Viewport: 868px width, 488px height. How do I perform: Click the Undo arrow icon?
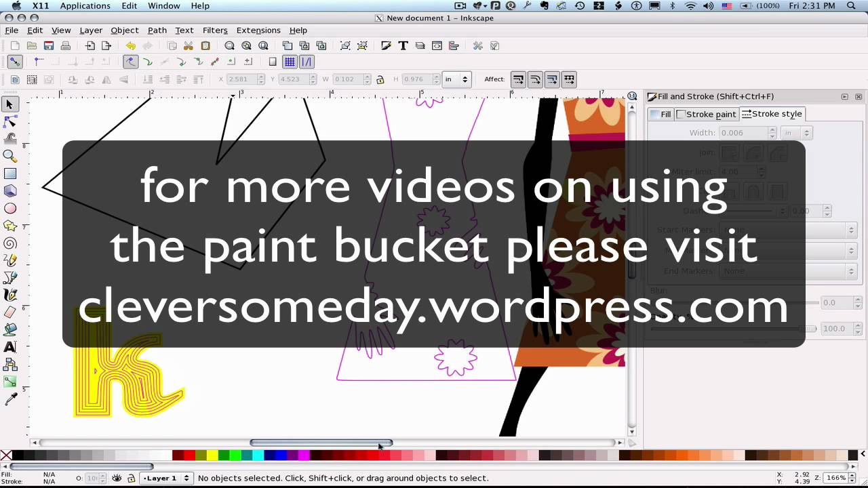point(130,45)
